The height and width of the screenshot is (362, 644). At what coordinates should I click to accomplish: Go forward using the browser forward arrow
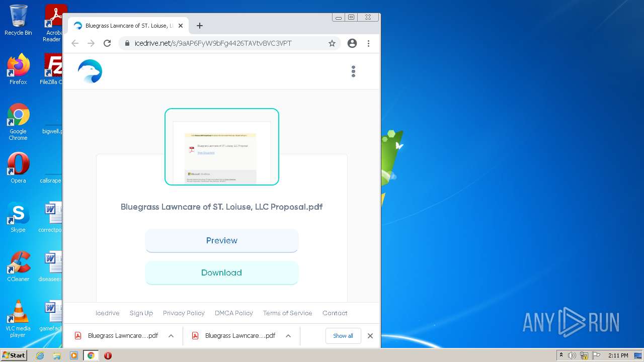91,43
